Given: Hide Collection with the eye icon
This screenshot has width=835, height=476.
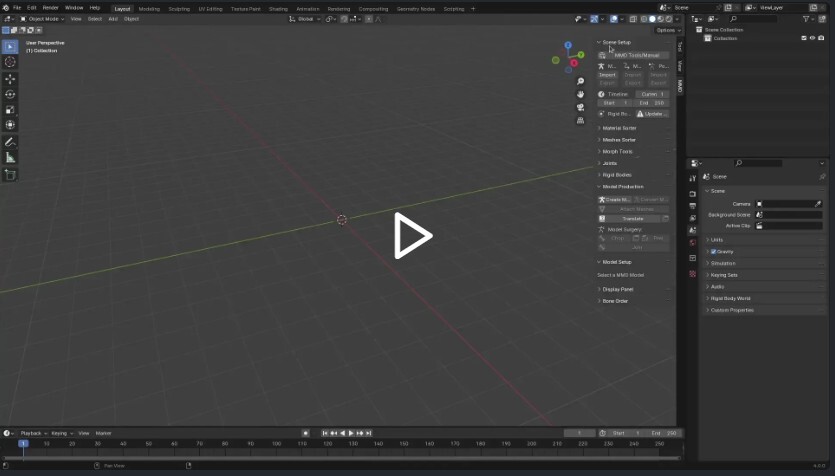Looking at the screenshot, I should pos(812,38).
